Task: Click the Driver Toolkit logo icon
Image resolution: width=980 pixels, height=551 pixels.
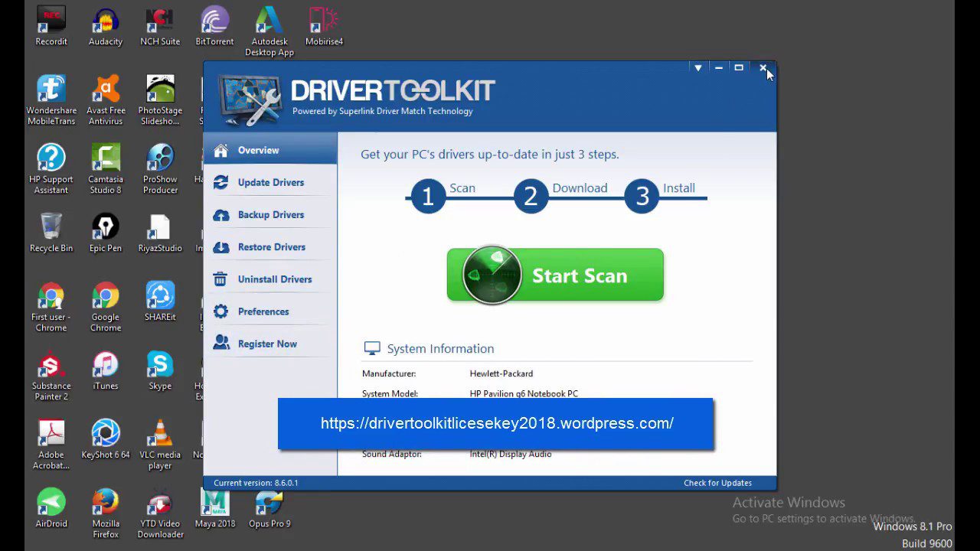Action: click(x=250, y=99)
